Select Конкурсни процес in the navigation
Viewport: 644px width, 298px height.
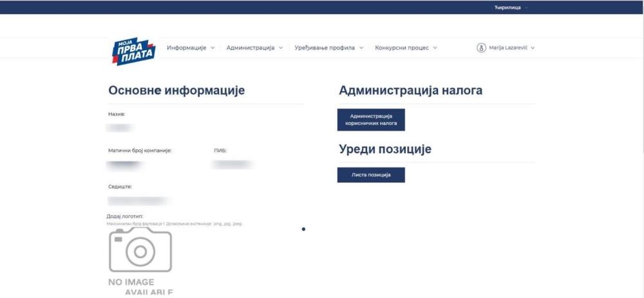pos(402,48)
